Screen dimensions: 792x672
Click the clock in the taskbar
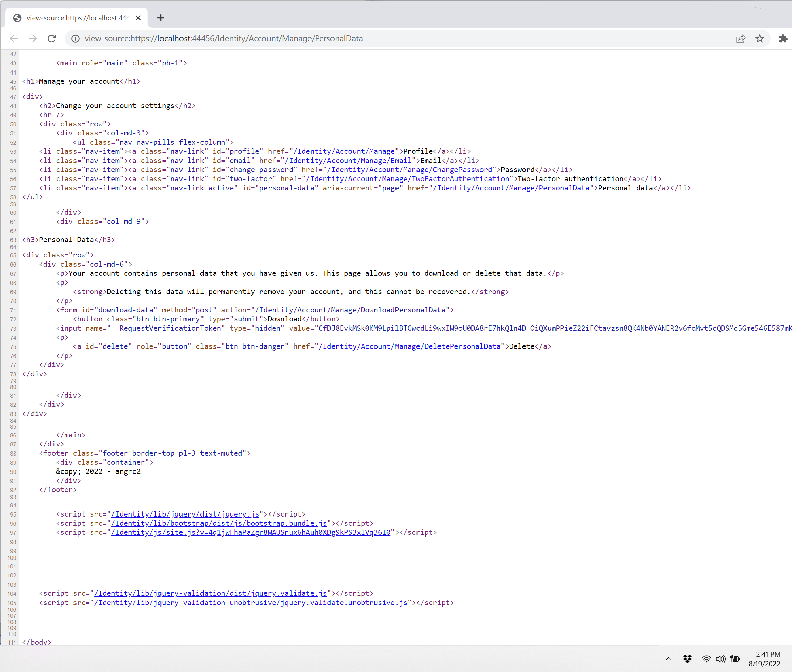click(x=768, y=659)
